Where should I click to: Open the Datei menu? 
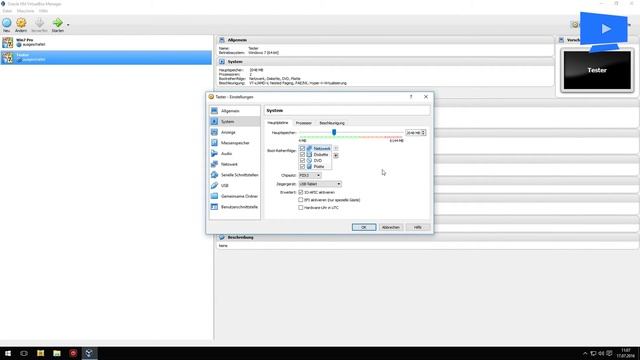click(x=7, y=11)
